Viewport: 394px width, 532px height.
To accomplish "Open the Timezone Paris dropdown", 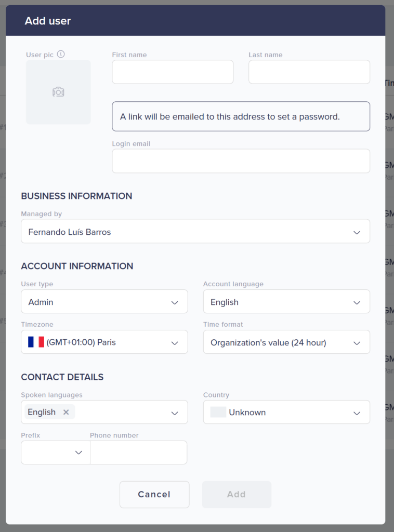I will [x=104, y=342].
